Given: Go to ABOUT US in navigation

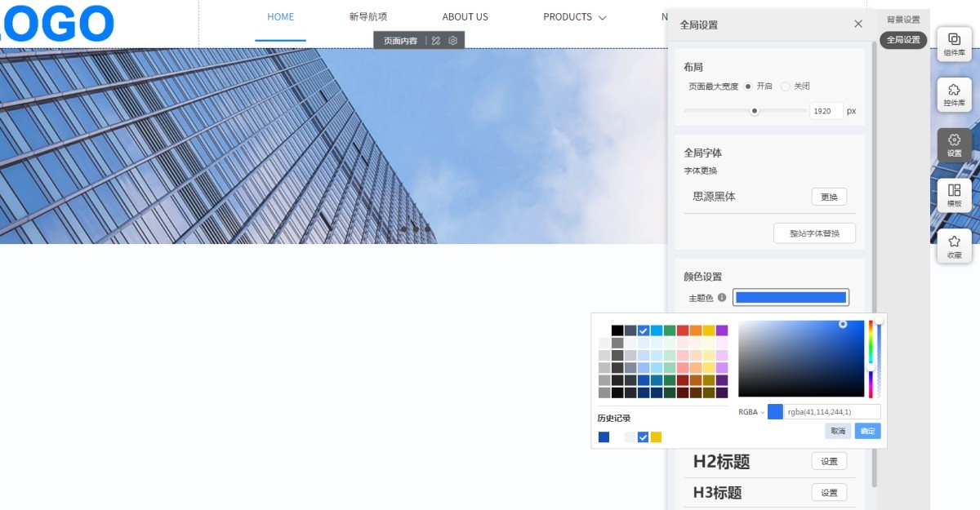Looking at the screenshot, I should (465, 17).
